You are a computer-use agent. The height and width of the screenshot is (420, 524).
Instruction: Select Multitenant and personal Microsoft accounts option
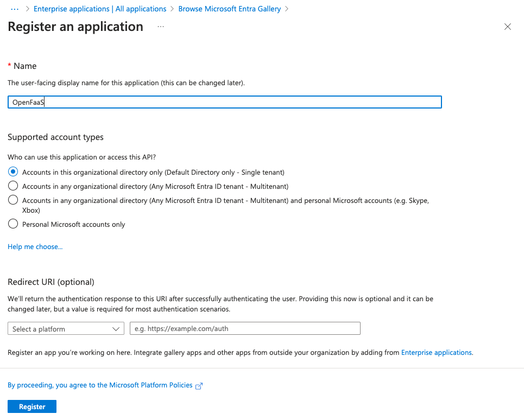pyautogui.click(x=12, y=199)
